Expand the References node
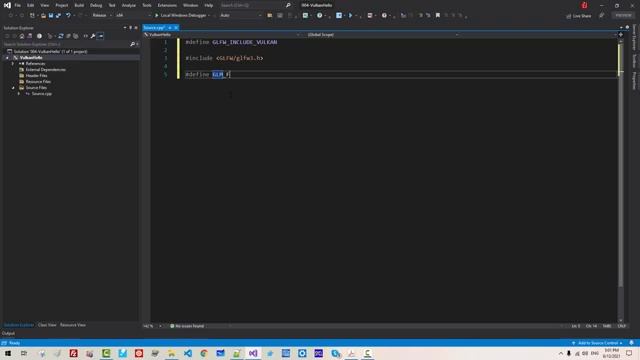The height and width of the screenshot is (360, 640). pos(13,64)
